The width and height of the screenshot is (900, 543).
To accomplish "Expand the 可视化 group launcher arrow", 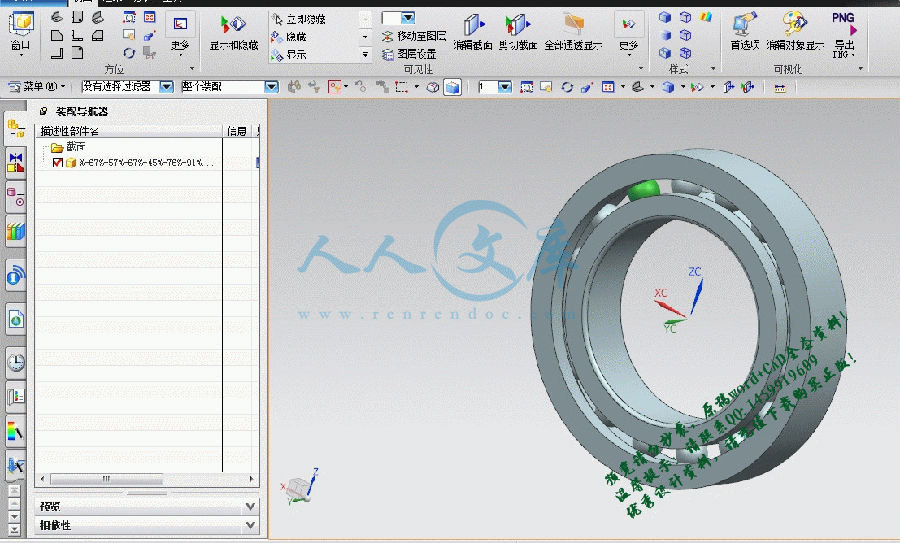I will (x=860, y=68).
